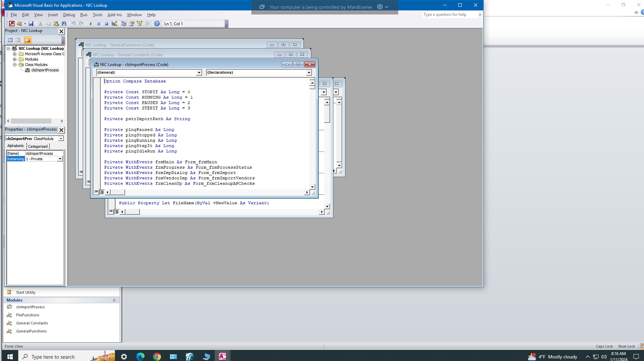Click the blue Help question mark icon
Screen dimensions: 644x361
click(x=157, y=24)
